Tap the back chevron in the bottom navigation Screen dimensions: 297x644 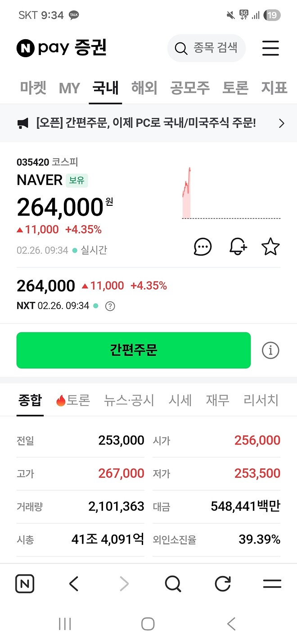[x=74, y=584]
